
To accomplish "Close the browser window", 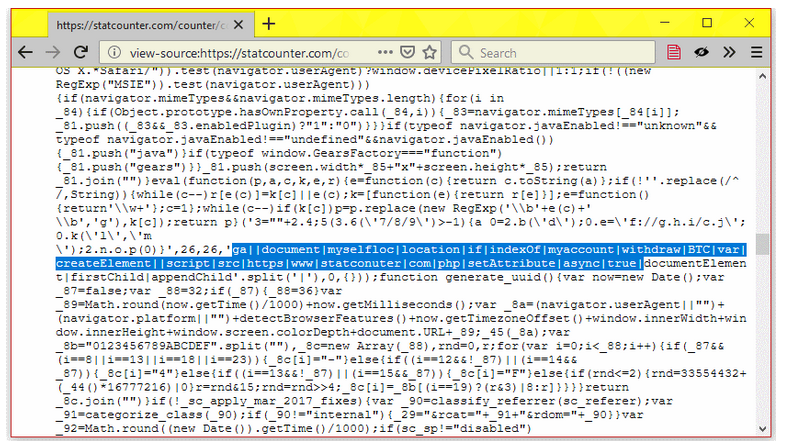I will point(749,23).
